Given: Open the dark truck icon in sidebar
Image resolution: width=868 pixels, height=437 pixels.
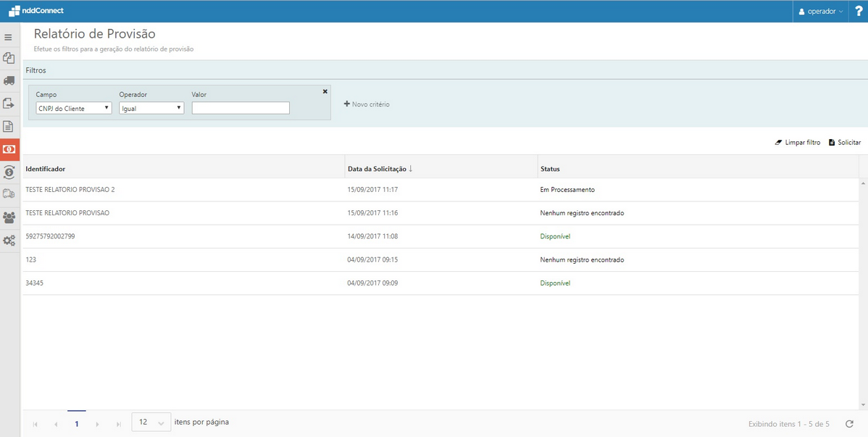Looking at the screenshot, I should [9, 80].
